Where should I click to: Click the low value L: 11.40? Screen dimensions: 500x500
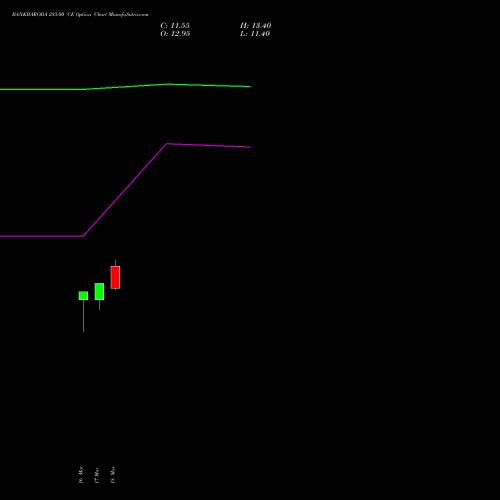tap(255, 34)
